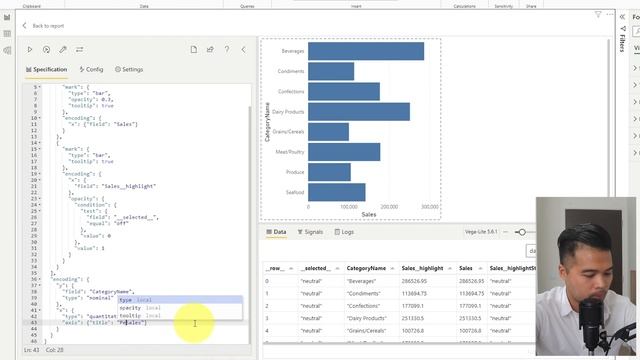Click the Back to report link
Screen dimensions: 640x360
[48, 26]
